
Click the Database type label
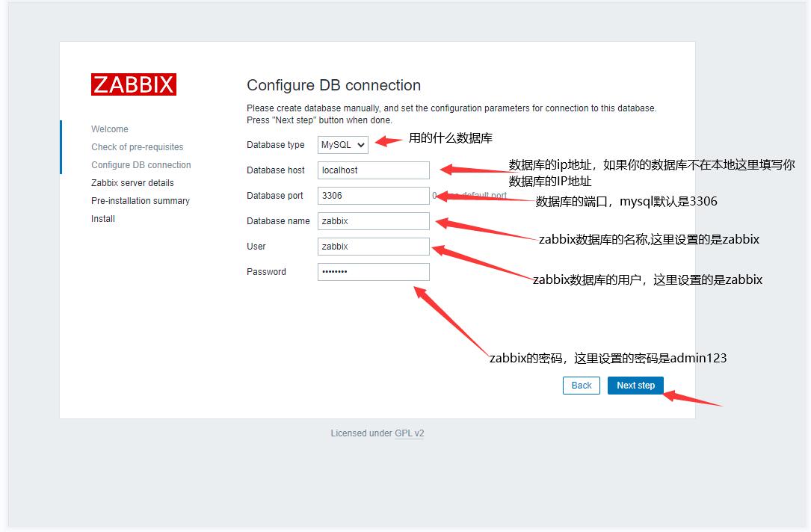[x=276, y=145]
